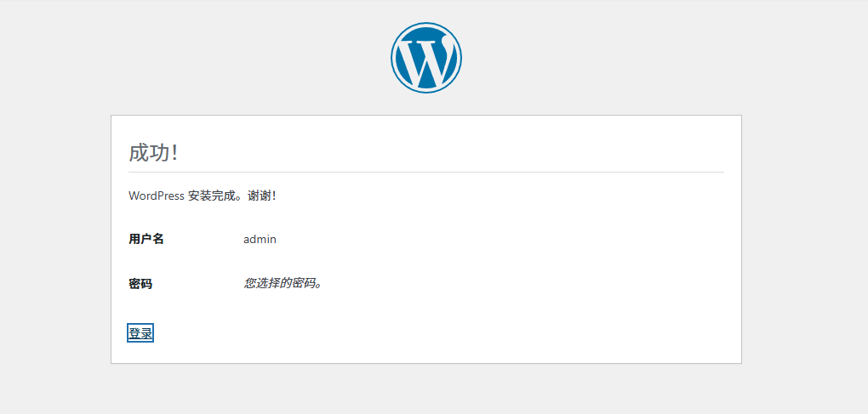Viewport: 868px width, 414px height.
Task: Click the 成功! heading
Action: click(x=153, y=153)
